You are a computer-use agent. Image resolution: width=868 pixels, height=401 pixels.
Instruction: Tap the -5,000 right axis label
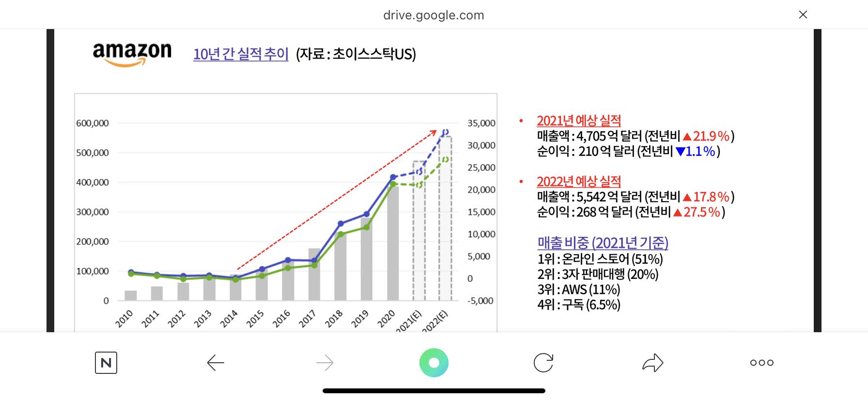tap(480, 301)
